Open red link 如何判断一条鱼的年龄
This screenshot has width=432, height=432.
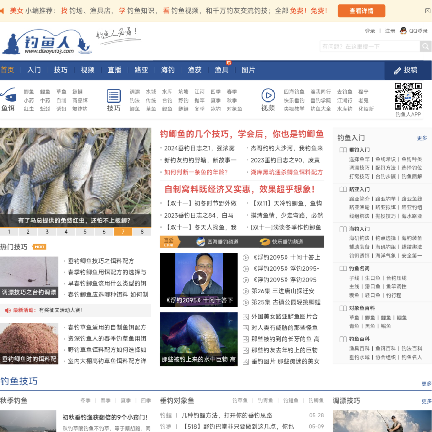[196, 172]
